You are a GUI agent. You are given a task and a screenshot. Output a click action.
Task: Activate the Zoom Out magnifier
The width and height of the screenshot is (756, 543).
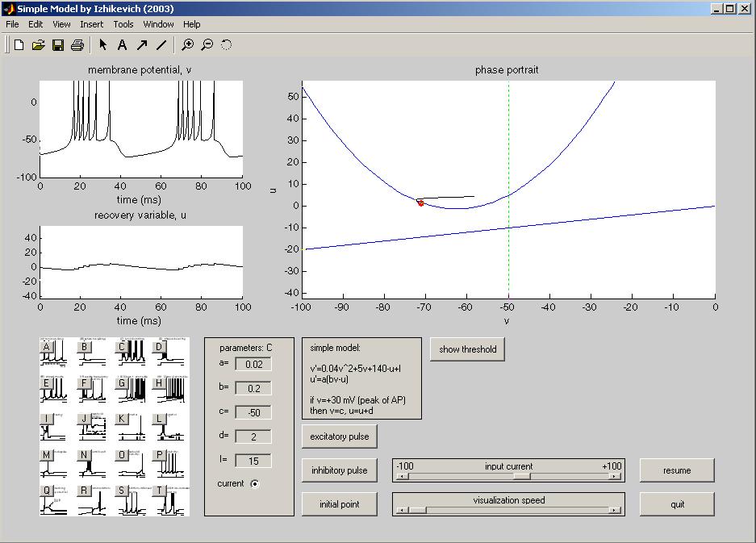(x=207, y=45)
